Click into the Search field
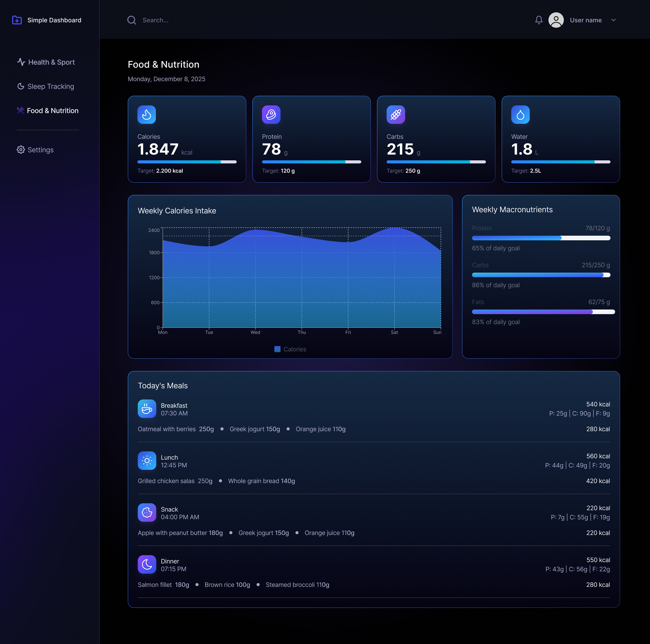Image resolution: width=650 pixels, height=644 pixels. tap(236, 20)
